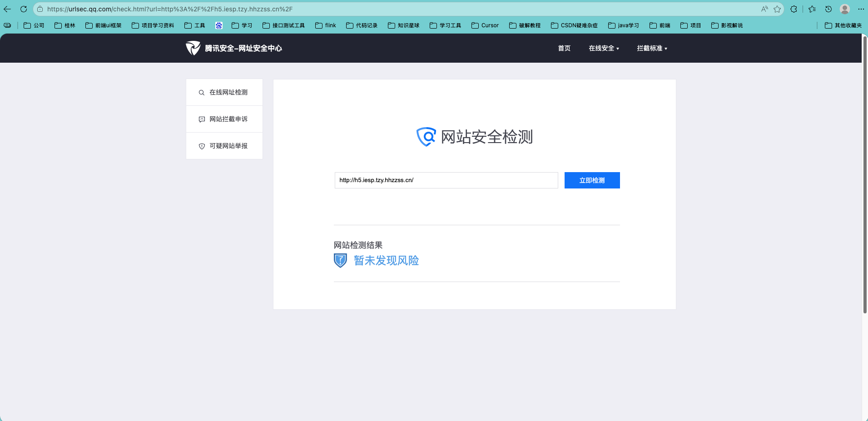This screenshot has height=421, width=868.
Task: Open the 代码记录 bookmark folder
Action: click(x=362, y=25)
